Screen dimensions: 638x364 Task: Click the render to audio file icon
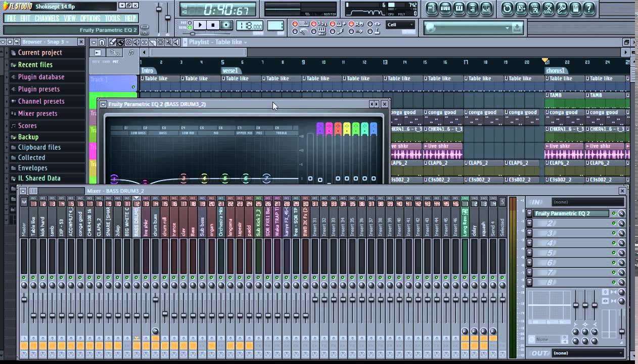click(534, 8)
